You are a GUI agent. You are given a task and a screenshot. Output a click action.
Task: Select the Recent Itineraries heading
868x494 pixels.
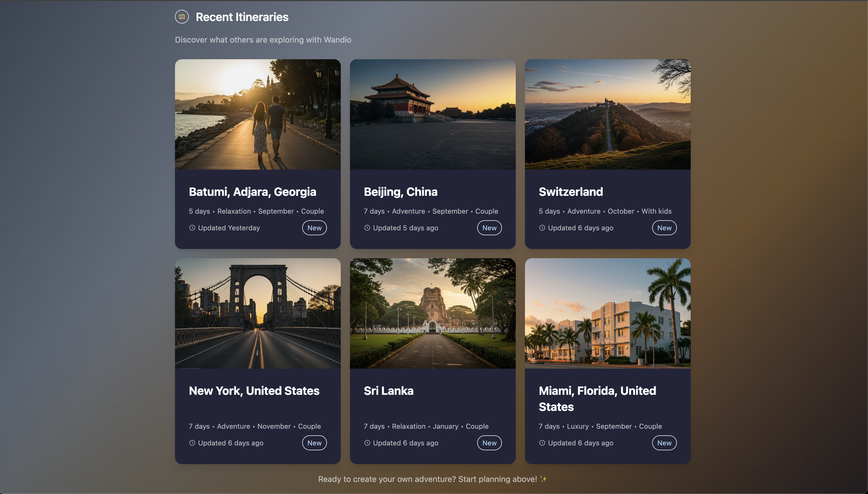pos(242,17)
